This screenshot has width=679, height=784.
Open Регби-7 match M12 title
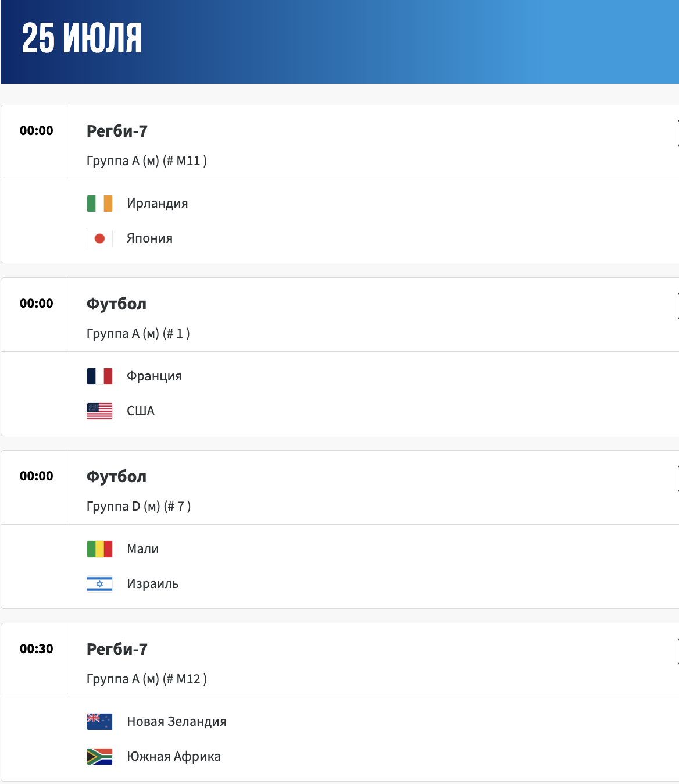coord(117,650)
